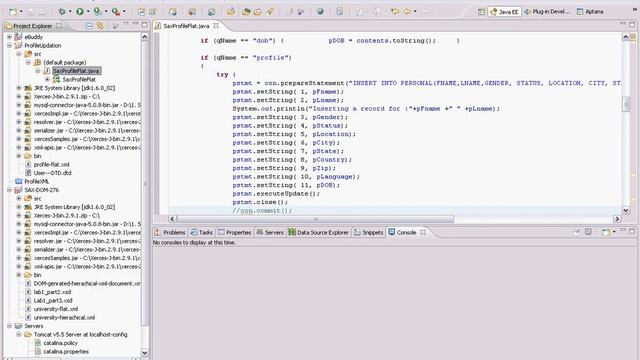Click in code line pstmt.executeUpdate();

tap(276, 194)
